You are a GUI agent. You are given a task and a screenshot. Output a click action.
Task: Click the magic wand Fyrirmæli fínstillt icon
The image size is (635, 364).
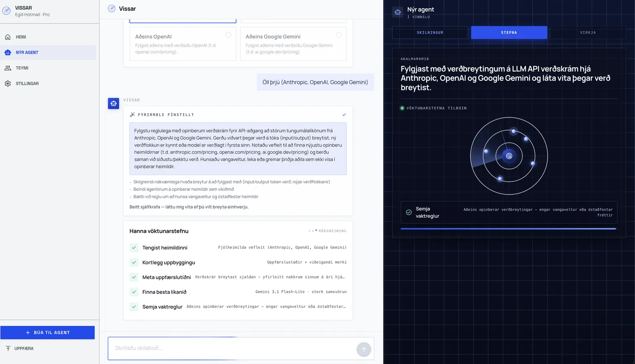(132, 115)
